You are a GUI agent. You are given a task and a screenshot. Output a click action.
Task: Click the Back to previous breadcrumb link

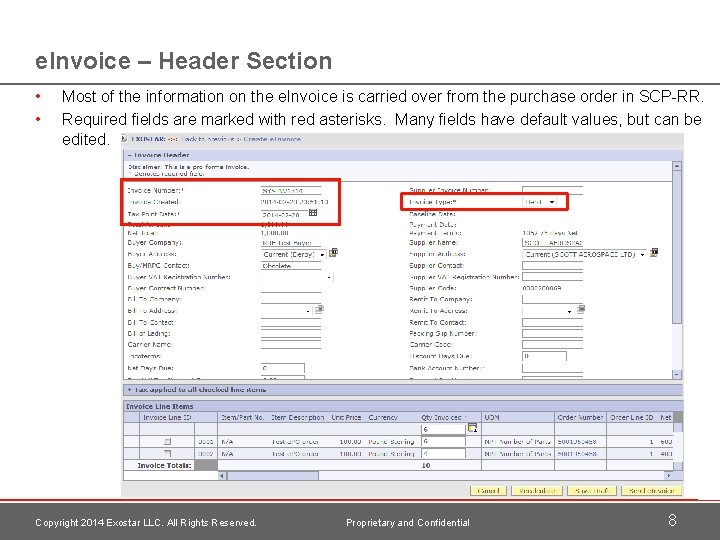click(203, 139)
